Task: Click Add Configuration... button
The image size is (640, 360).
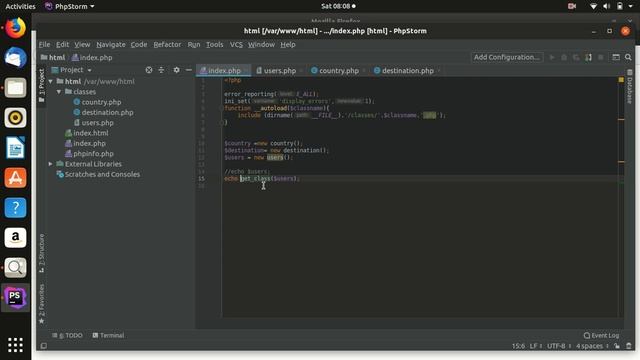Action: point(507,57)
